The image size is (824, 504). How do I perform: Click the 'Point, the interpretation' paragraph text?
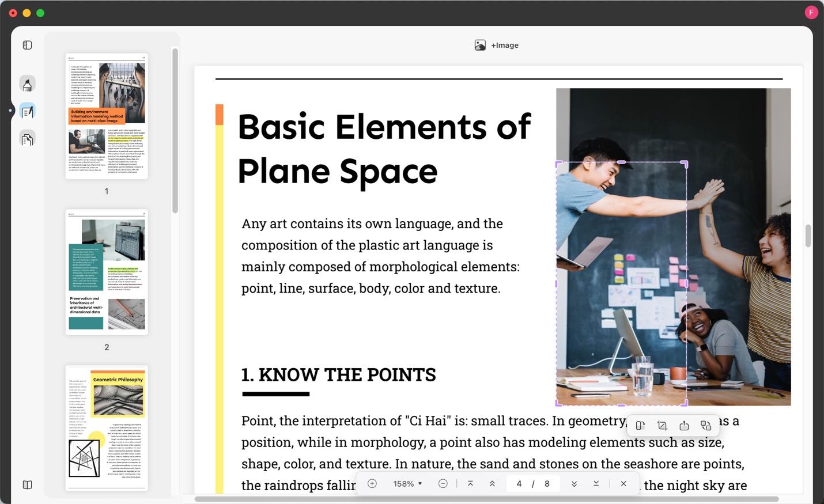(x=494, y=453)
